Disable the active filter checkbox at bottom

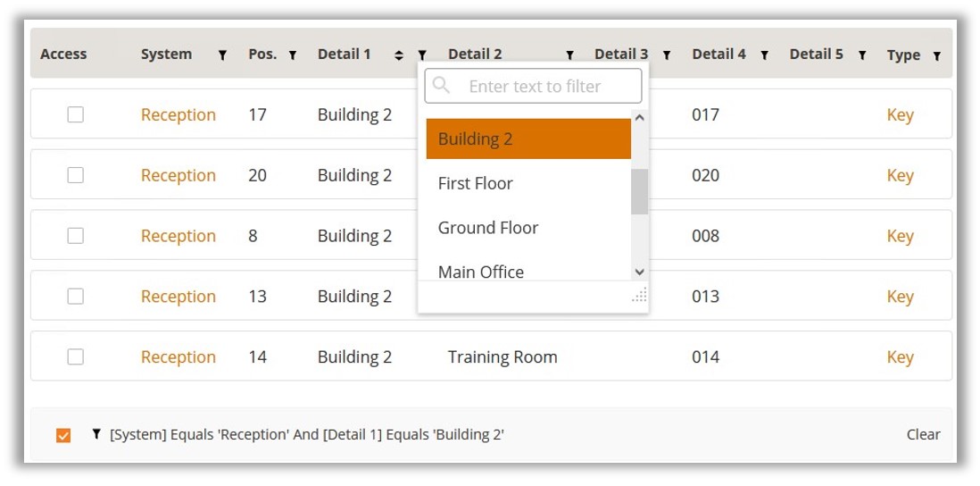63,435
